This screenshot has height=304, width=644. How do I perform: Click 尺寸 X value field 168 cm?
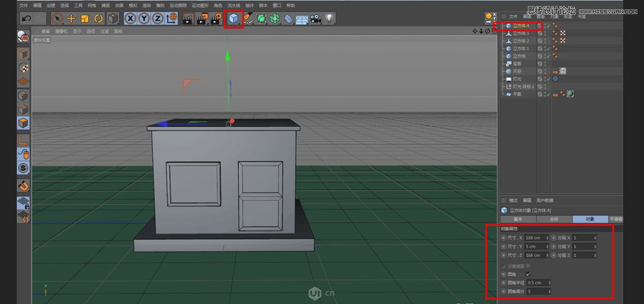[x=537, y=238]
